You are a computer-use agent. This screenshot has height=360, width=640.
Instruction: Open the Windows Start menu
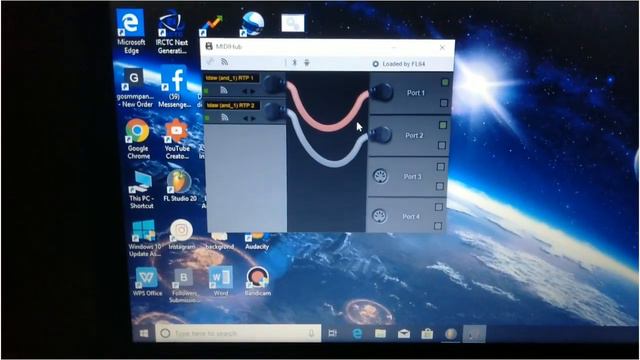(x=144, y=333)
